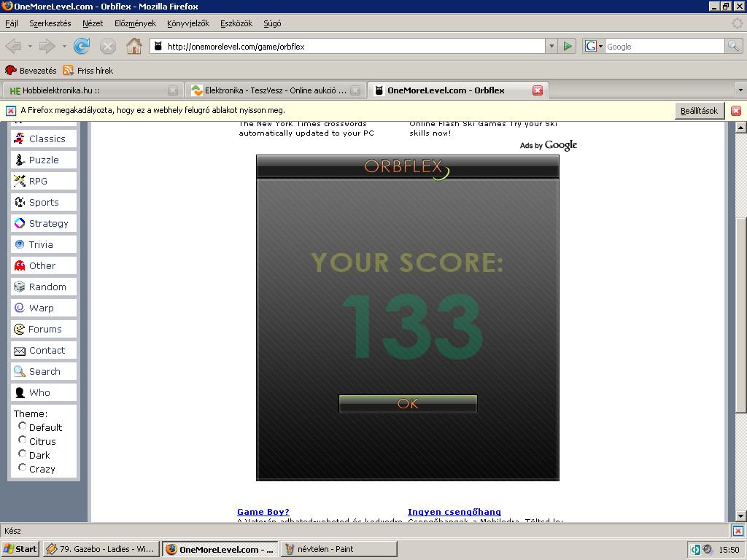The image size is (747, 560).
Task: Open the Trivia games category
Action: 43,244
